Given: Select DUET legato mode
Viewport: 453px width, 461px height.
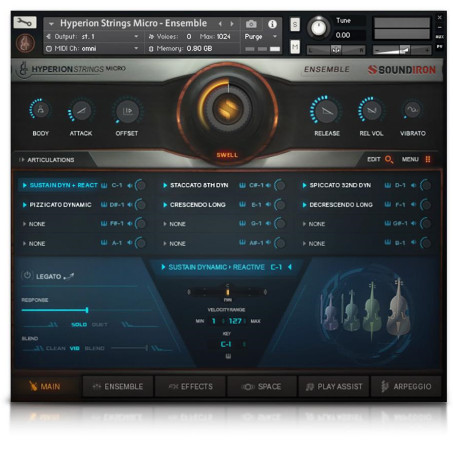Looking at the screenshot, I should pyautogui.click(x=99, y=324).
